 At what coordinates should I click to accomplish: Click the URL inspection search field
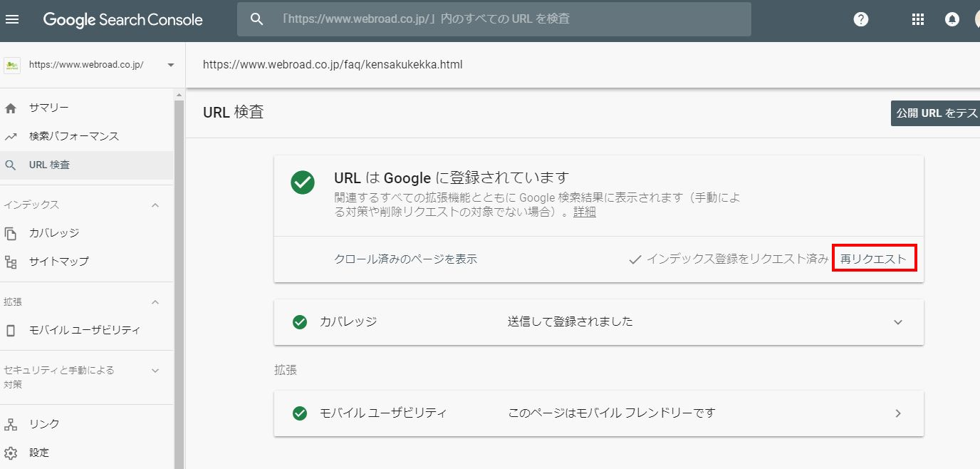point(494,19)
